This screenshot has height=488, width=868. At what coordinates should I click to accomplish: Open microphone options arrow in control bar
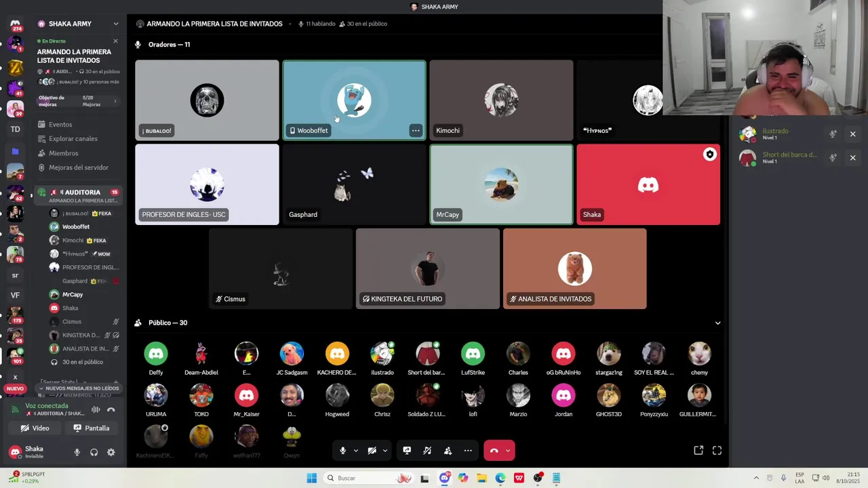click(355, 451)
